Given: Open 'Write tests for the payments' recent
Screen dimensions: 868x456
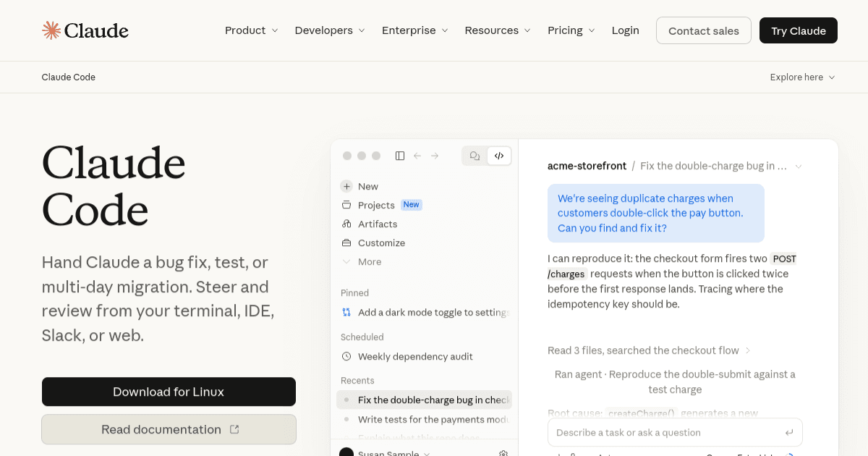Looking at the screenshot, I should (424, 419).
